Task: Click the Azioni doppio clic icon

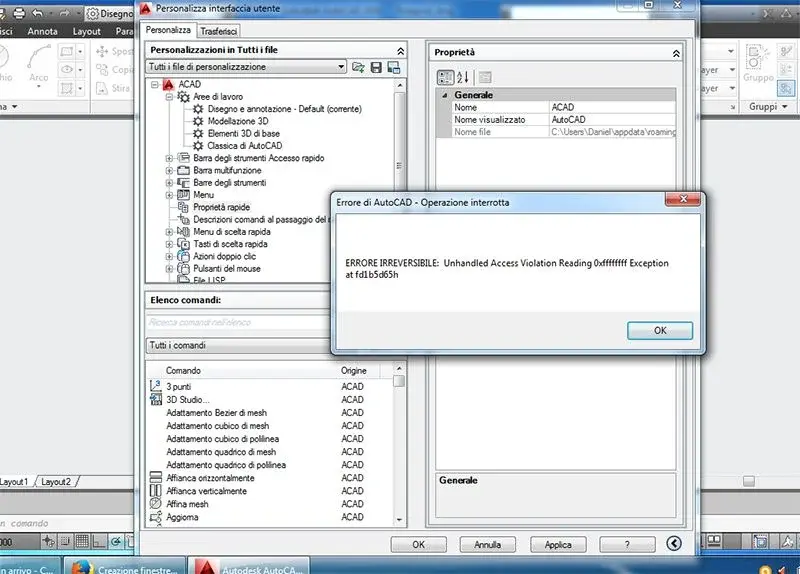Action: click(183, 256)
